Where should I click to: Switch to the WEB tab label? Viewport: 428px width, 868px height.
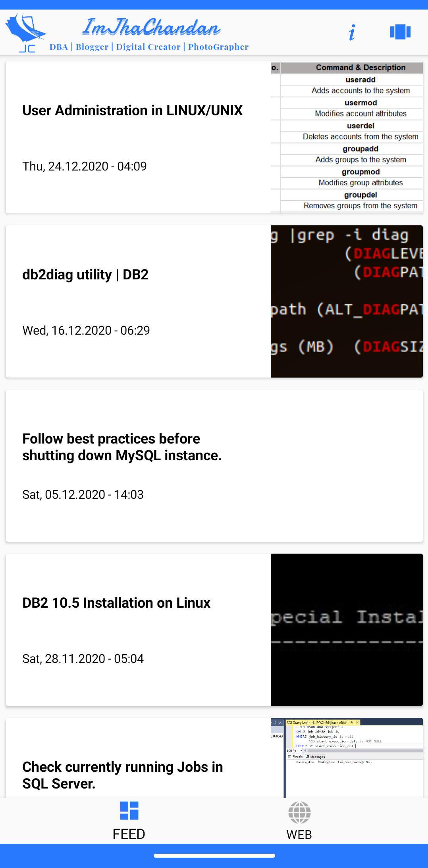(299, 834)
